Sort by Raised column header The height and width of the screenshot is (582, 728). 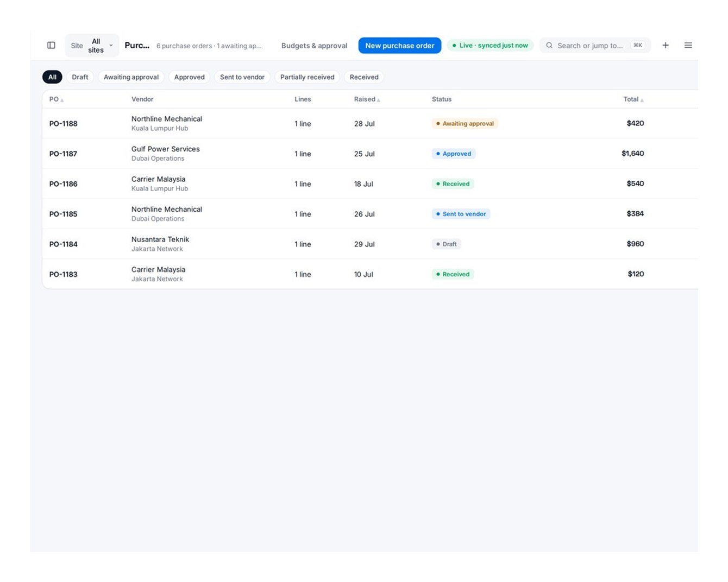pyautogui.click(x=367, y=99)
